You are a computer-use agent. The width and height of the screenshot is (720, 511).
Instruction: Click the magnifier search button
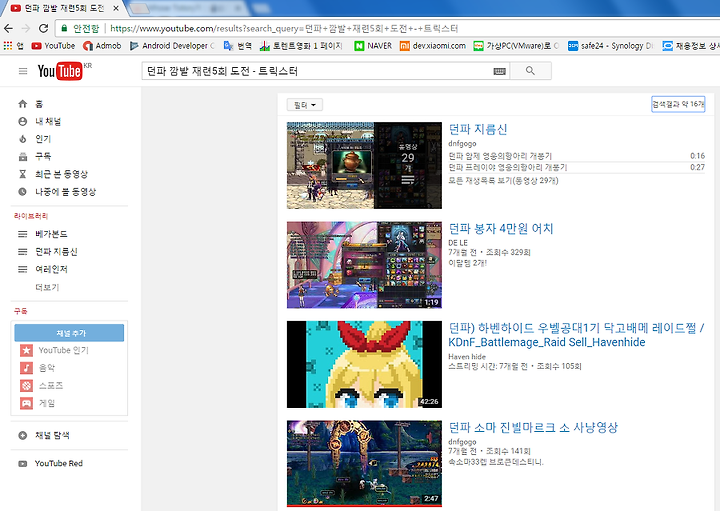(x=530, y=71)
